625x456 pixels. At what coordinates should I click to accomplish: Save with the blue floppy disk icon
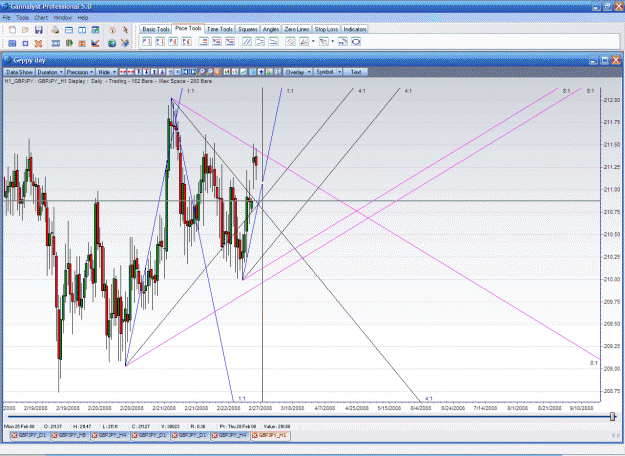(x=39, y=30)
